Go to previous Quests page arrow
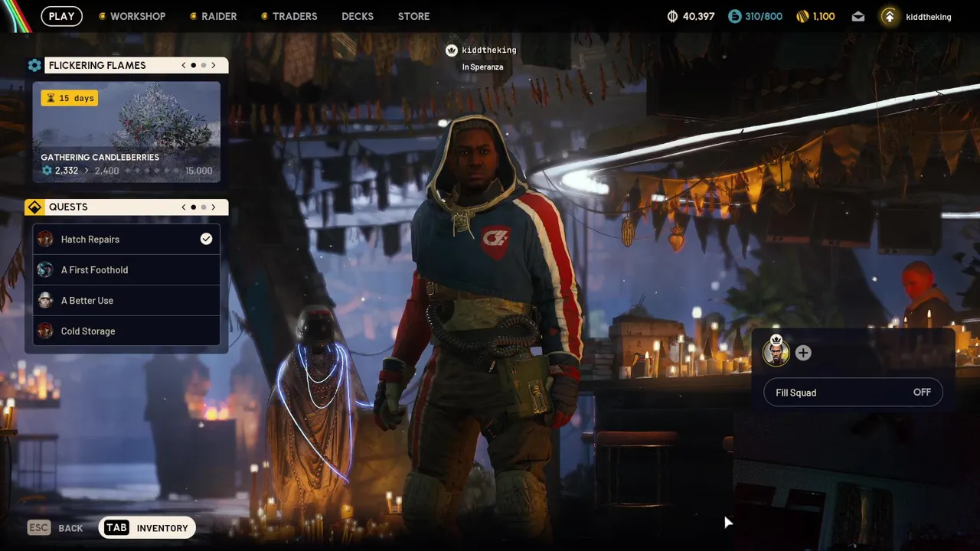This screenshot has width=980, height=551. coord(184,207)
